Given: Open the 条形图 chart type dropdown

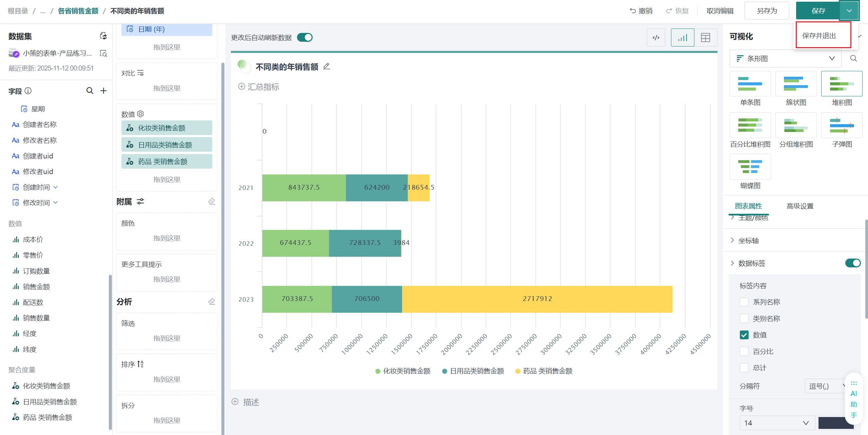Looking at the screenshot, I should tap(785, 59).
